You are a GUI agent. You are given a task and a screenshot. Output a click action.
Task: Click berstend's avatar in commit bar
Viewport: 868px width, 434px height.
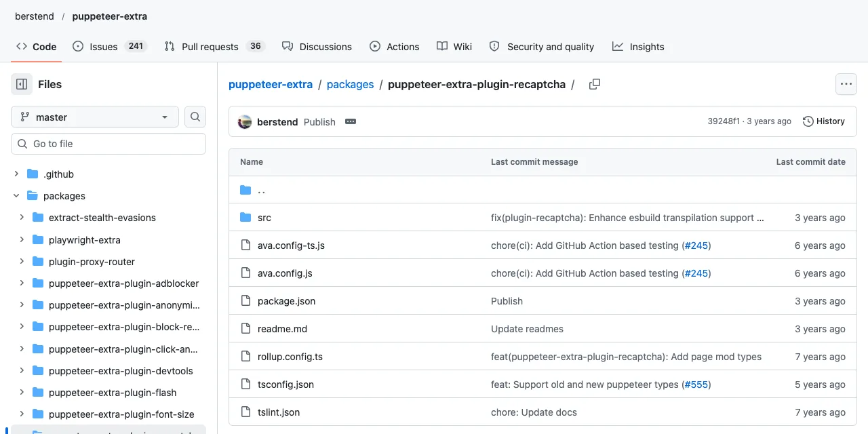pos(245,121)
